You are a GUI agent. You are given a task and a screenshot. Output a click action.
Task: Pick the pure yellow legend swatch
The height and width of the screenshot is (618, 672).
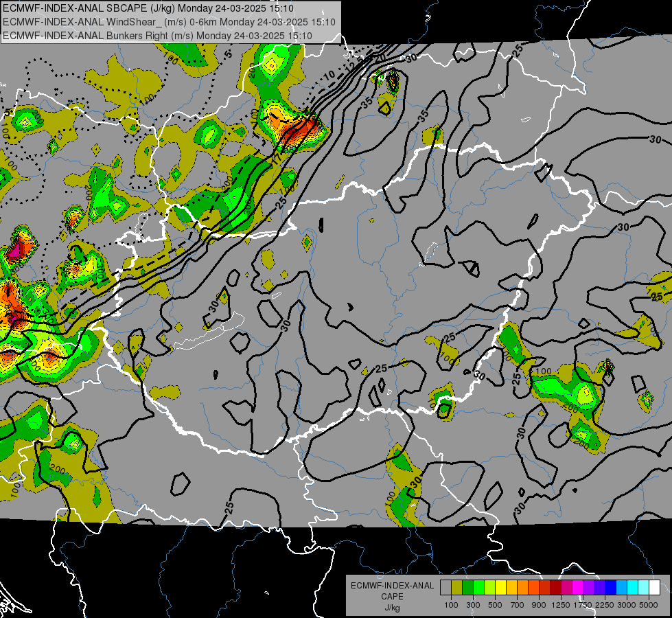(x=500, y=587)
